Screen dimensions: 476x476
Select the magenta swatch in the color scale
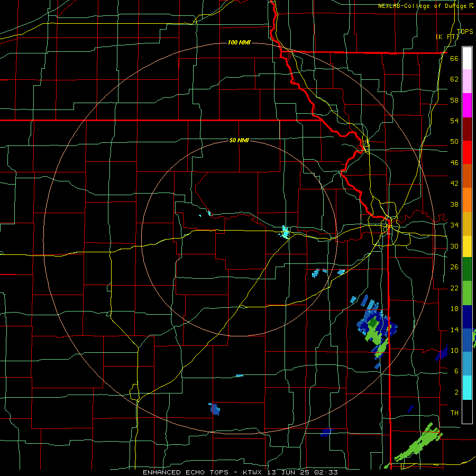[x=467, y=105]
